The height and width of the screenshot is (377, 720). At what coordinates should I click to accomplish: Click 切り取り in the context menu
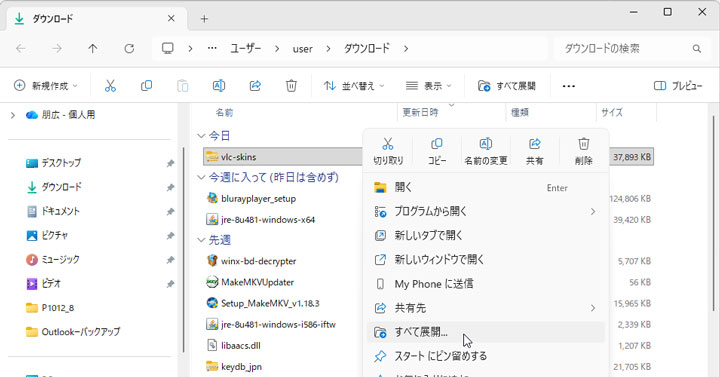coord(388,152)
